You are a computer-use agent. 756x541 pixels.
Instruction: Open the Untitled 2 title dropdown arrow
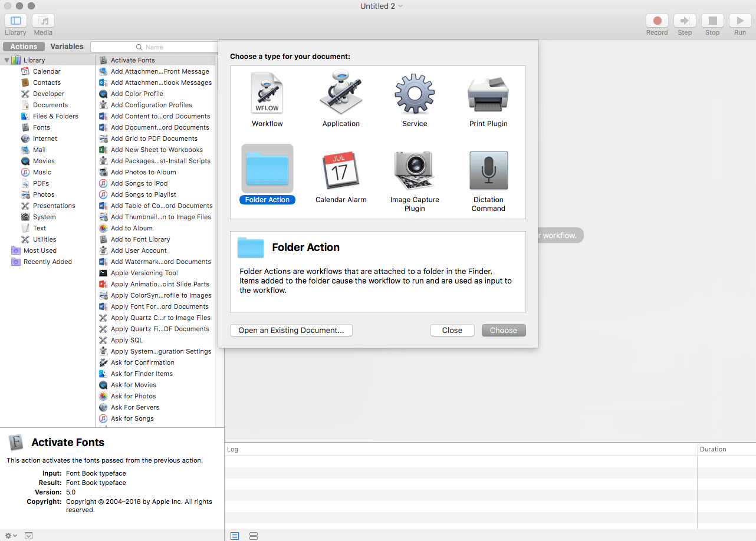point(401,6)
